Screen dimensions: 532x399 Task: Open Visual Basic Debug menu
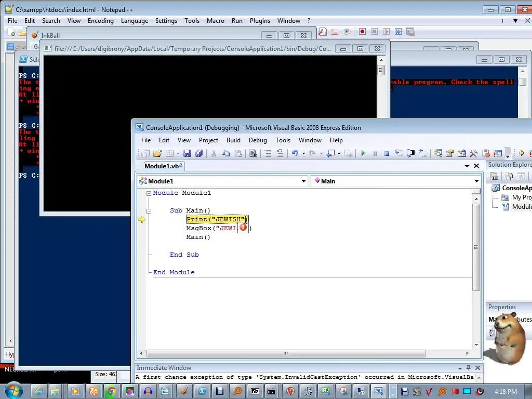pos(258,140)
